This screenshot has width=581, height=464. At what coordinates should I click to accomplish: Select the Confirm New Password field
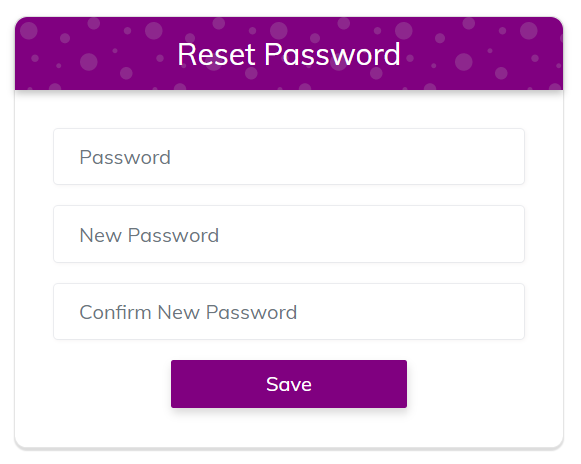(289, 311)
